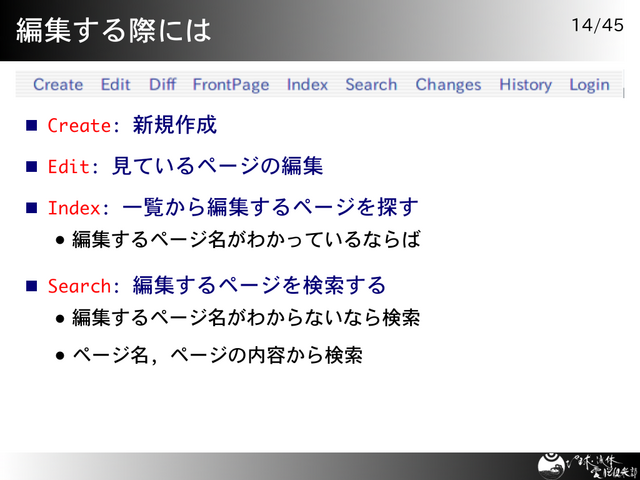Image resolution: width=640 pixels, height=480 pixels.
Task: Open the Changes navigation link
Action: point(448,85)
